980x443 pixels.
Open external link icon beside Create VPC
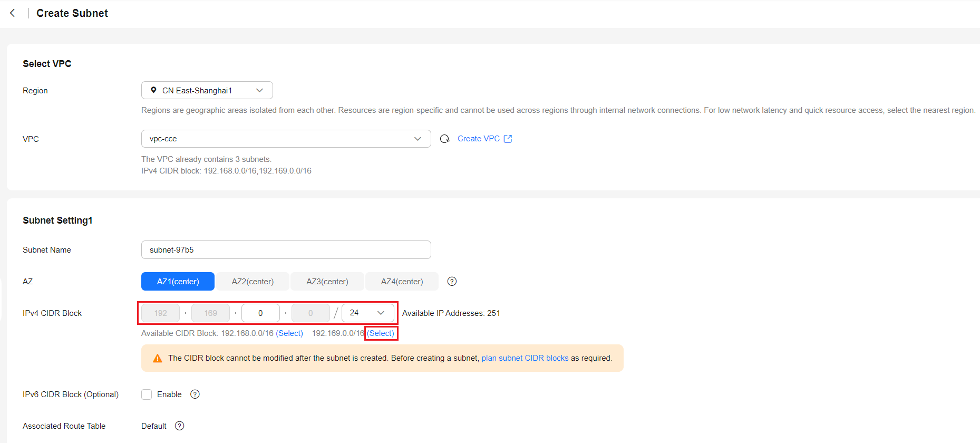pos(508,139)
